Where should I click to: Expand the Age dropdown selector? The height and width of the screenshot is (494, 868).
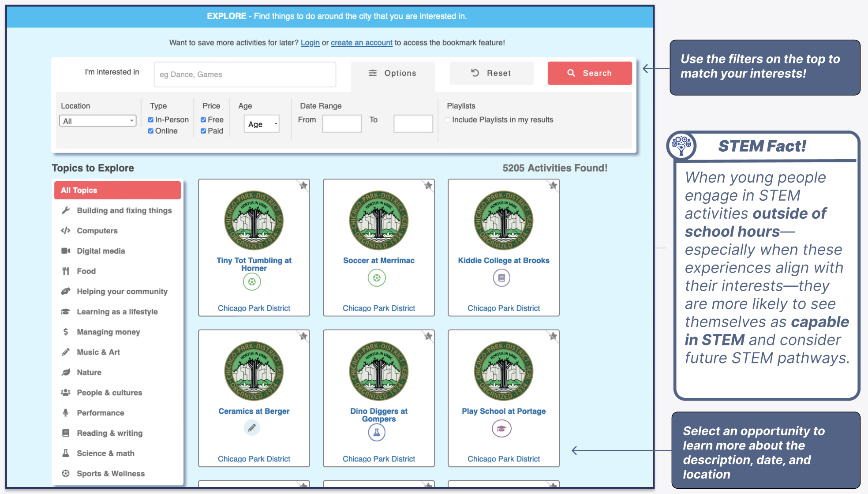pyautogui.click(x=262, y=124)
